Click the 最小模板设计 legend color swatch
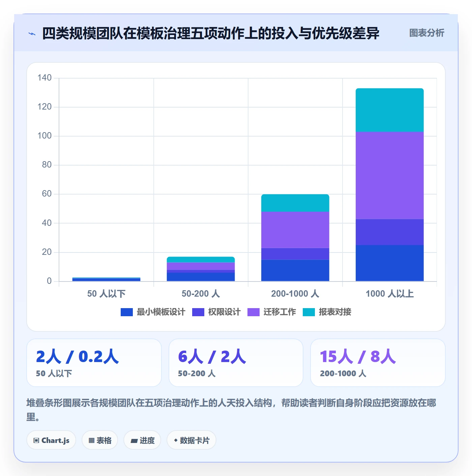 pyautogui.click(x=127, y=312)
